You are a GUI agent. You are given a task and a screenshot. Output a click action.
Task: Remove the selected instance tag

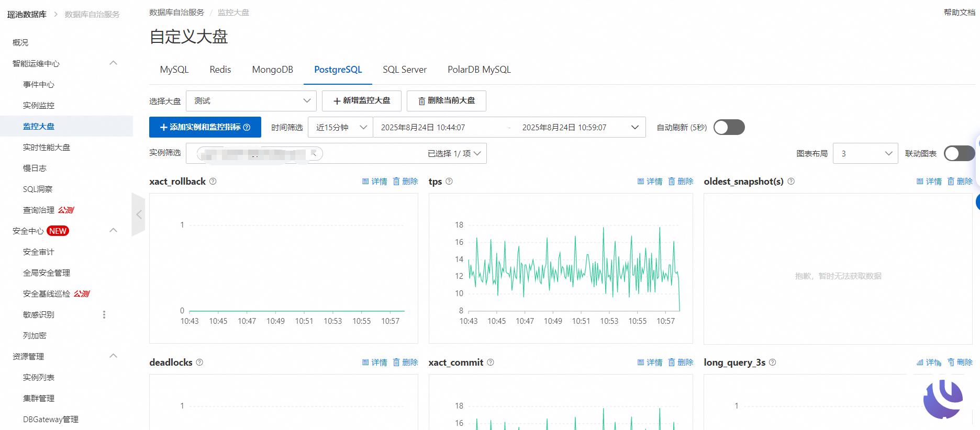pos(314,153)
